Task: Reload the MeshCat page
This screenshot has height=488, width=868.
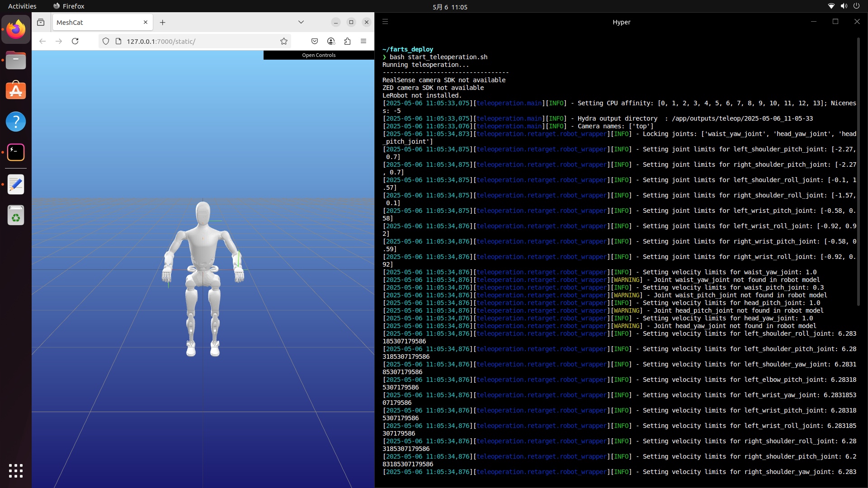Action: [x=75, y=41]
